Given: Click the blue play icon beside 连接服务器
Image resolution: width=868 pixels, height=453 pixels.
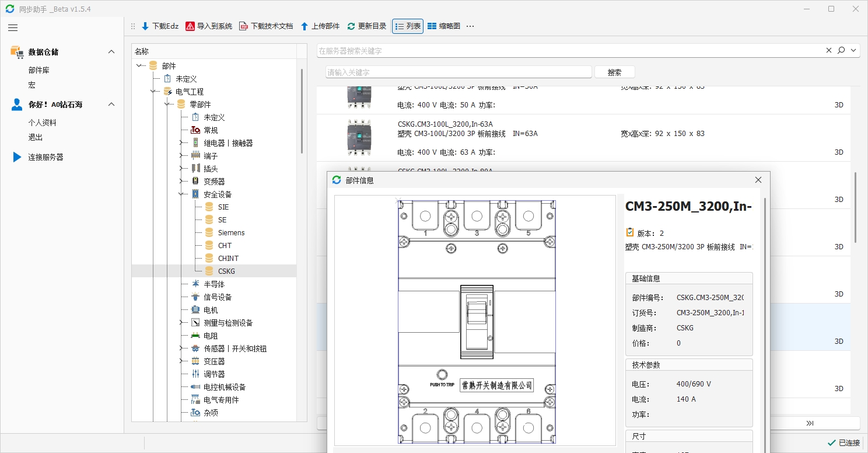Looking at the screenshot, I should (x=17, y=157).
